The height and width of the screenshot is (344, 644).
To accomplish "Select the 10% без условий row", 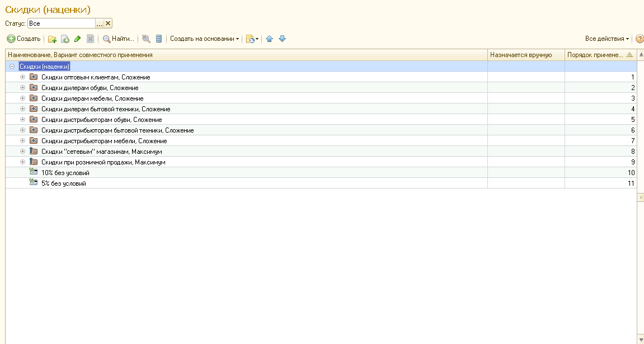I will point(65,173).
